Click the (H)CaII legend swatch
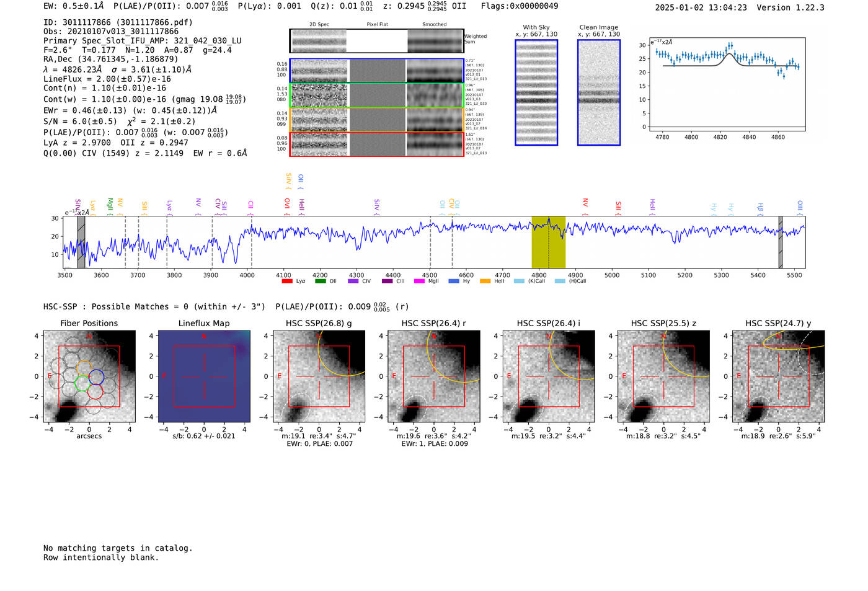The height and width of the screenshot is (591, 868). click(560, 281)
